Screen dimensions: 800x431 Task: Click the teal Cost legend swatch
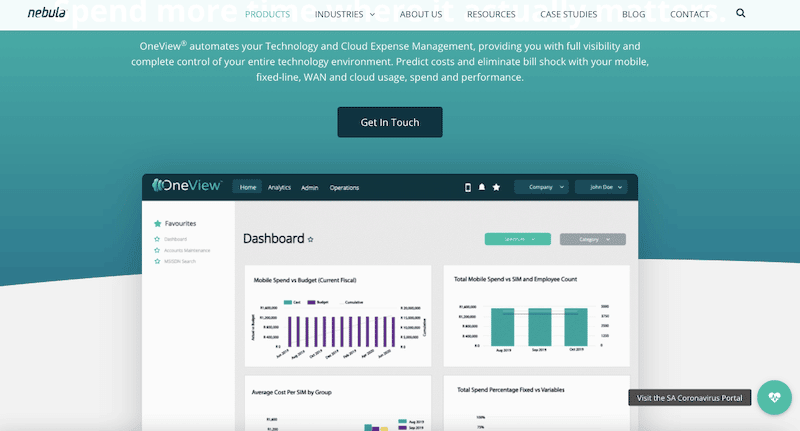coord(288,302)
